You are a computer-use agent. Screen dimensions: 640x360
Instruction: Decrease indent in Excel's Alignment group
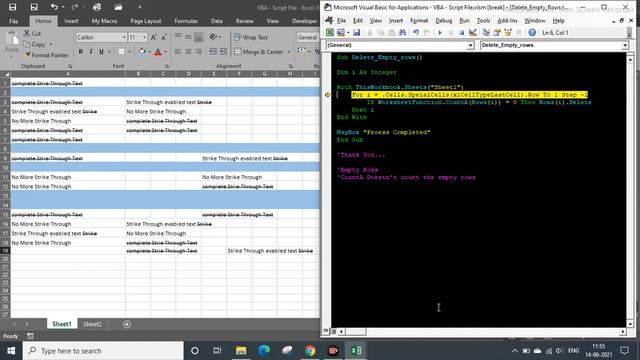pos(213,51)
